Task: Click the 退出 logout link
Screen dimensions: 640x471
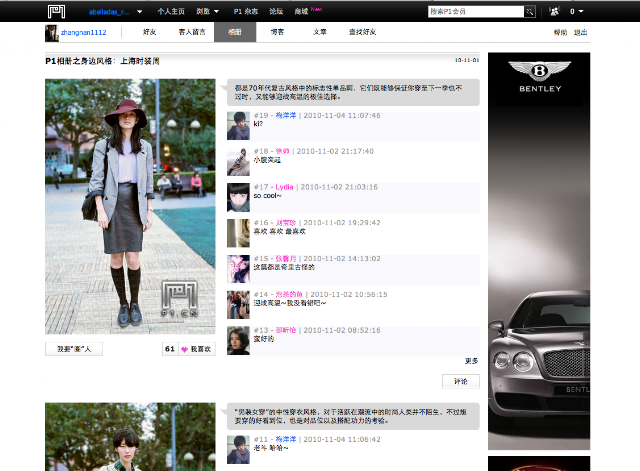Action: 580,32
